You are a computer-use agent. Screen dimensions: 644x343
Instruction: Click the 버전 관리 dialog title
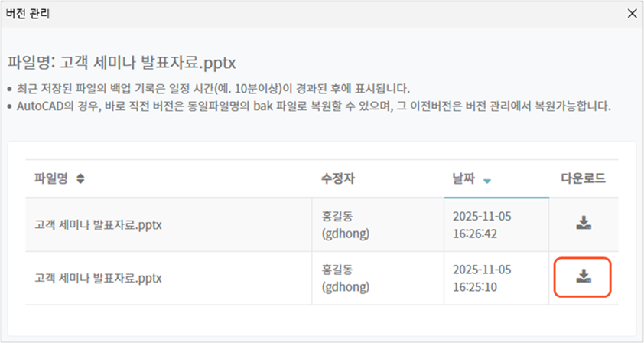coord(28,13)
